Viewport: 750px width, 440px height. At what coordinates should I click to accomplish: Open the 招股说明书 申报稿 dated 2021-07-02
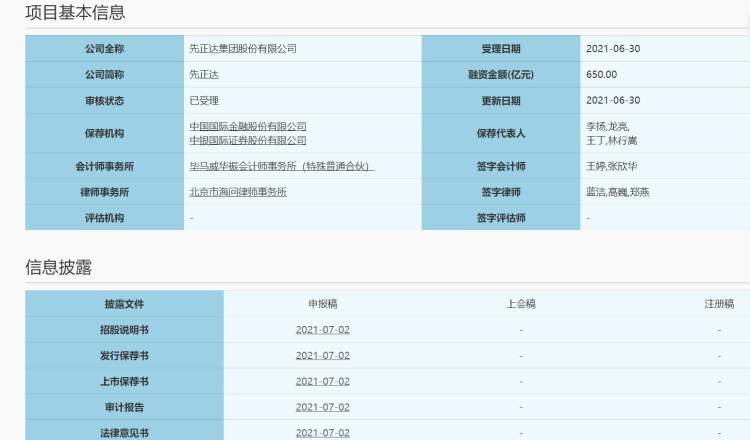(x=322, y=330)
